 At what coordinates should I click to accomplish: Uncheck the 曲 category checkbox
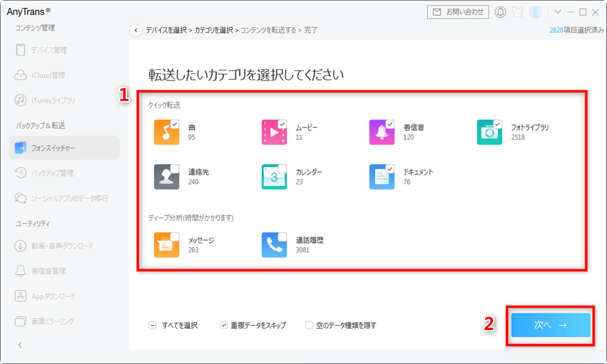pyautogui.click(x=175, y=124)
